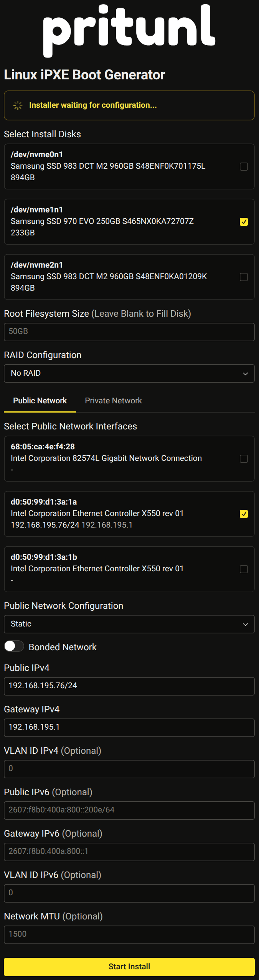Click the loading spinner icon
Viewport: 259px width, 980px height.
pos(18,105)
